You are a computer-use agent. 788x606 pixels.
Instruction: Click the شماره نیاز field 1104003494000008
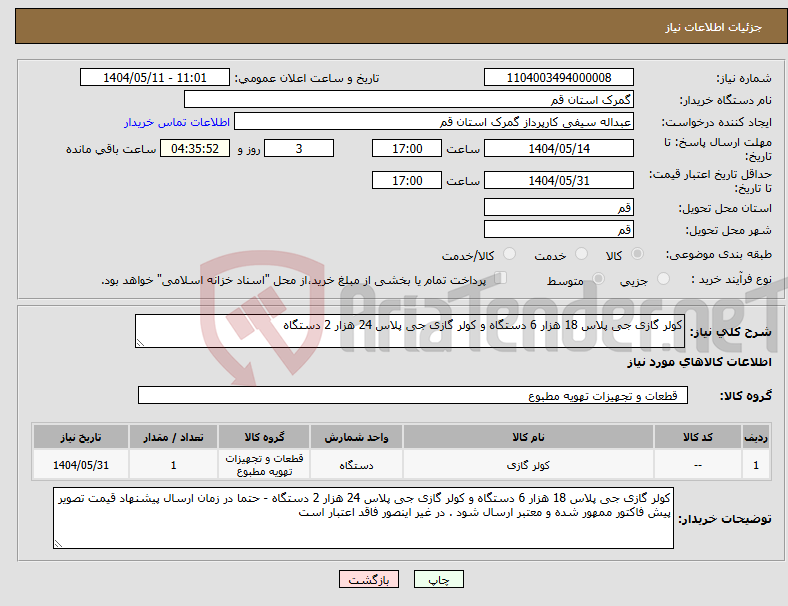[x=558, y=77]
